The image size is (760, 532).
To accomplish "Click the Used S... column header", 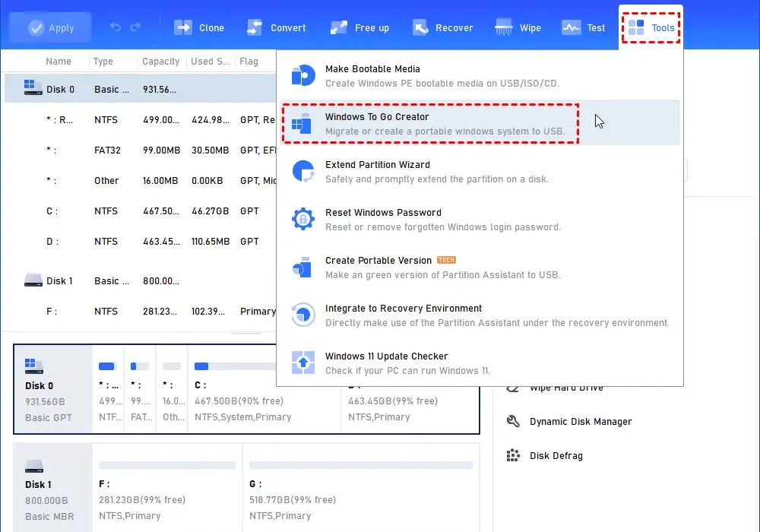I will [x=210, y=62].
